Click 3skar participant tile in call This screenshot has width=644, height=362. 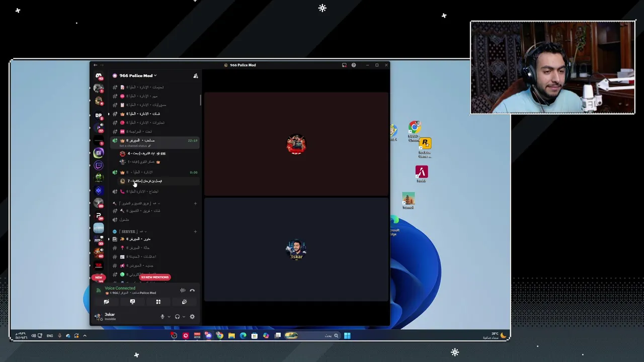(296, 249)
